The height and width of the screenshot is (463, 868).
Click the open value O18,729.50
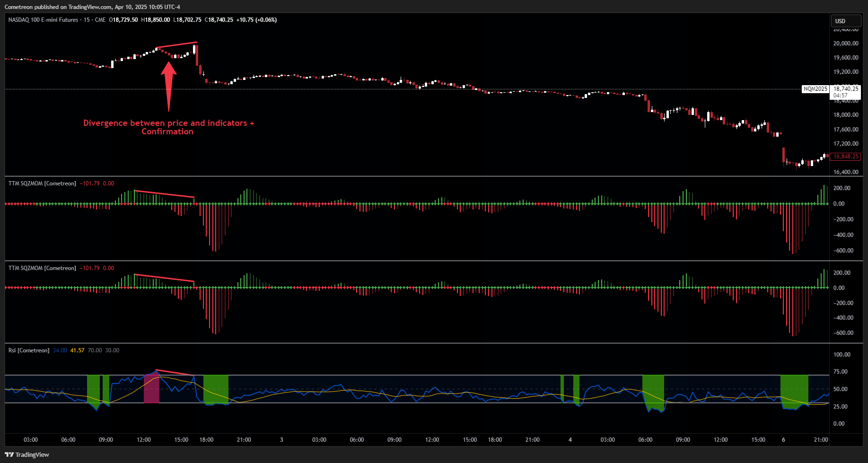click(123, 20)
